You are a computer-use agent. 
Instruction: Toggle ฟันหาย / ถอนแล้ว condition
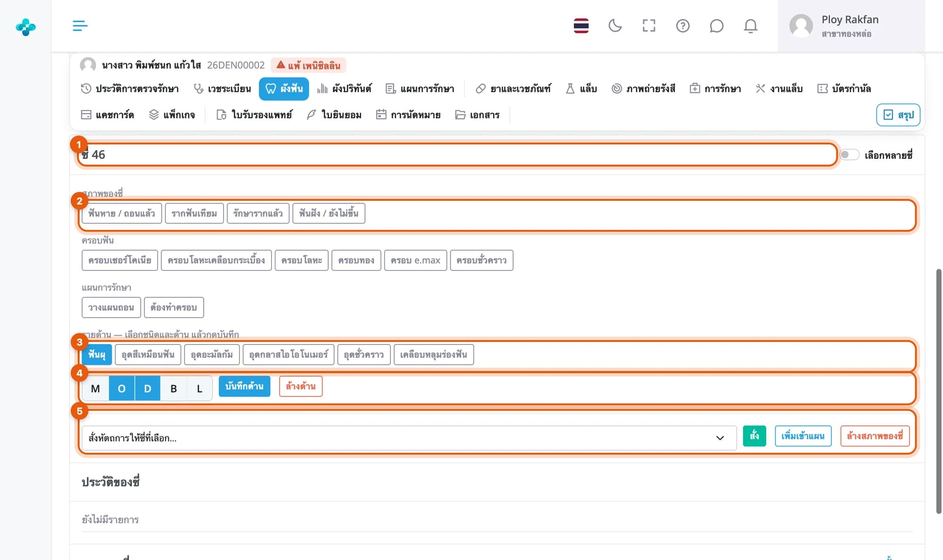[122, 213]
